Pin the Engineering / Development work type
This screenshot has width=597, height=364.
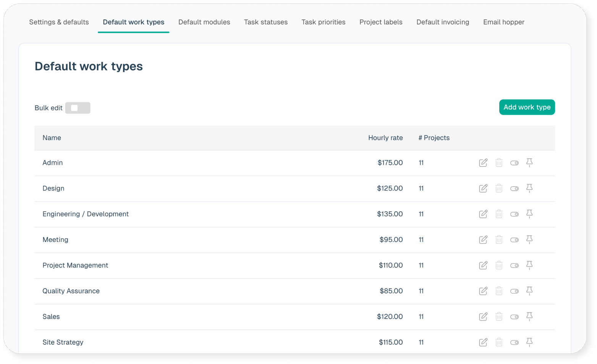click(x=529, y=214)
